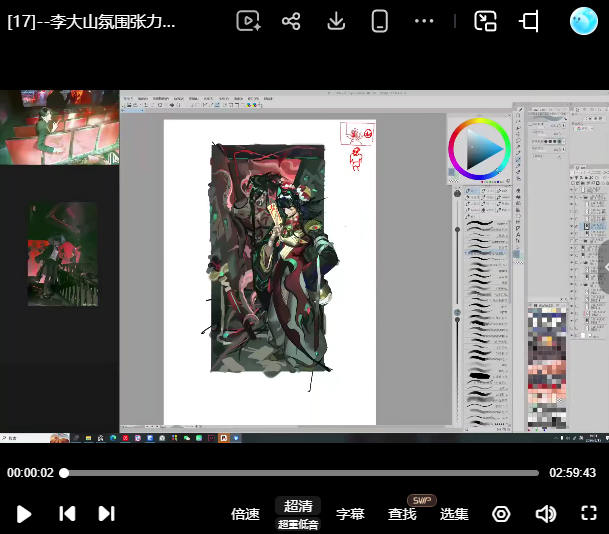
Task: Open the File Explorer icon in the video taskbar
Action: [x=88, y=438]
